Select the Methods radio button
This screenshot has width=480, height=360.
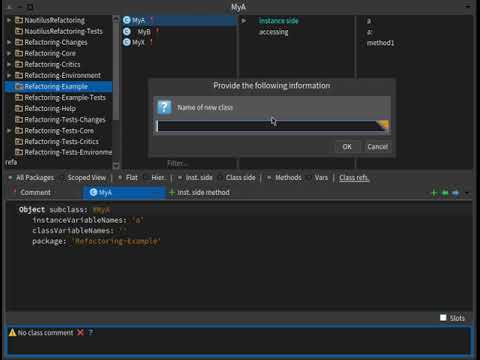coord(269,178)
